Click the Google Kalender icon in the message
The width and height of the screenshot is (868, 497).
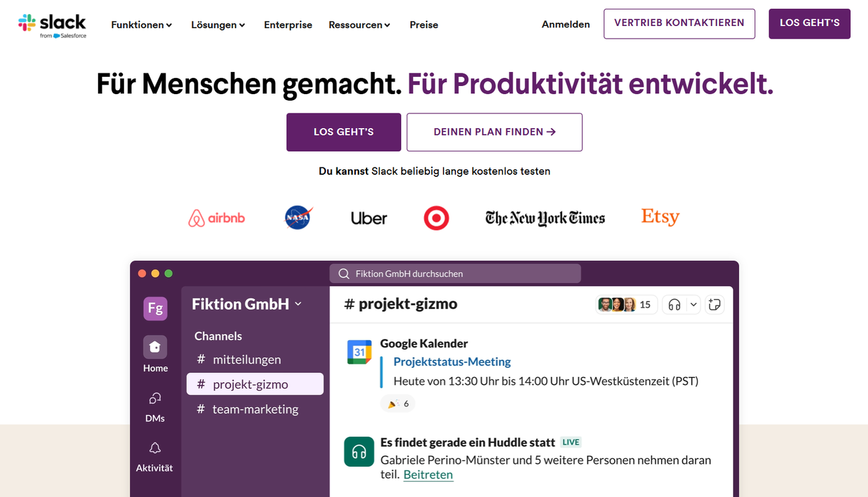click(x=359, y=352)
